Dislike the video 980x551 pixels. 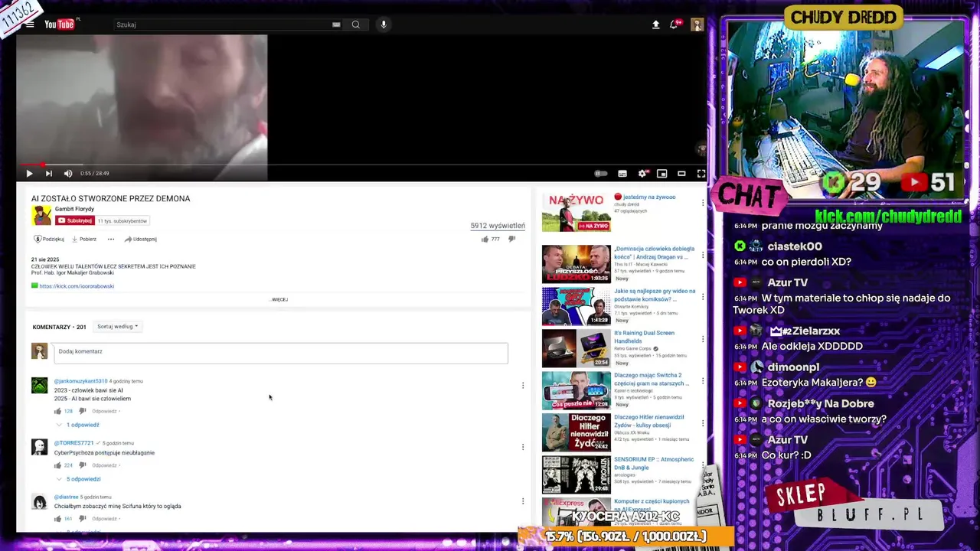[x=512, y=239]
